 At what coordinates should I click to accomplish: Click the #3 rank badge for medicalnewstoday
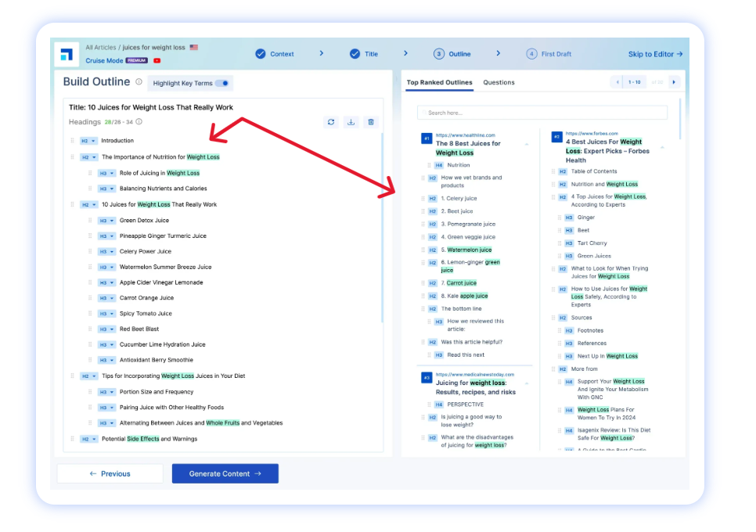pos(427,377)
